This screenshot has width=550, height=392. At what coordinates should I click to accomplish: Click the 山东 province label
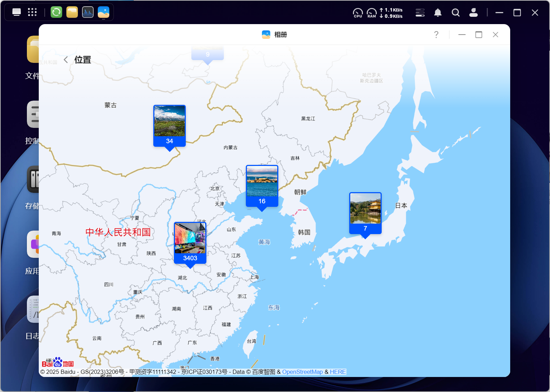pyautogui.click(x=231, y=230)
